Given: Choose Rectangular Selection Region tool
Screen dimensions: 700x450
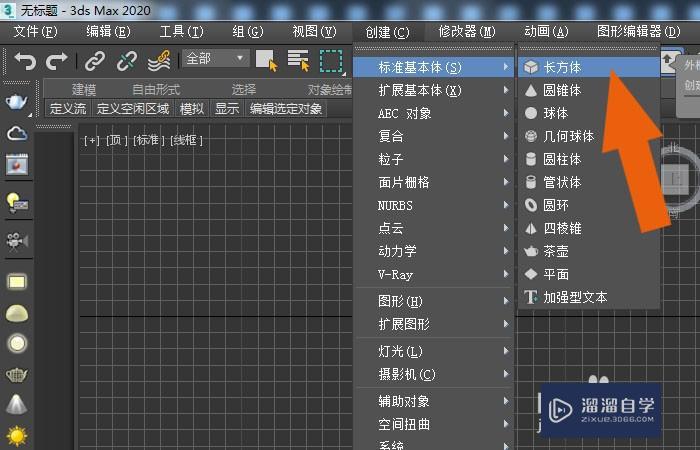Looking at the screenshot, I should coord(331,61).
